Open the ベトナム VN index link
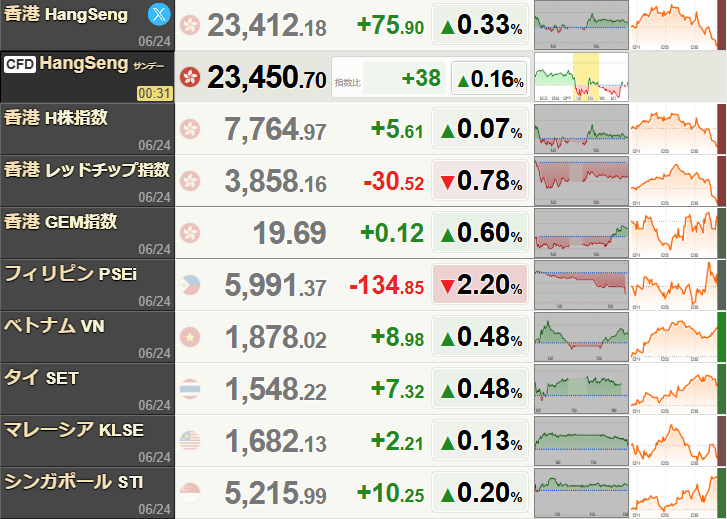The width and height of the screenshot is (727, 519). click(x=54, y=326)
